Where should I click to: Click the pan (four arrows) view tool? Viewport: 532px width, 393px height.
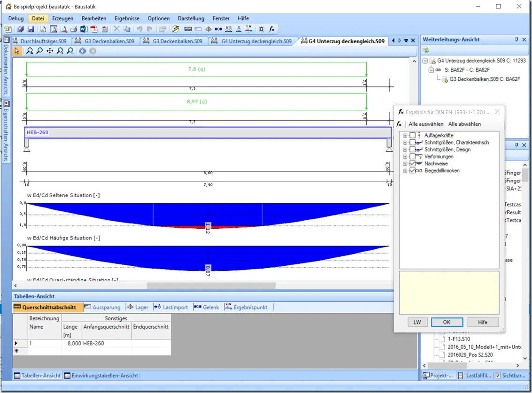50,51
